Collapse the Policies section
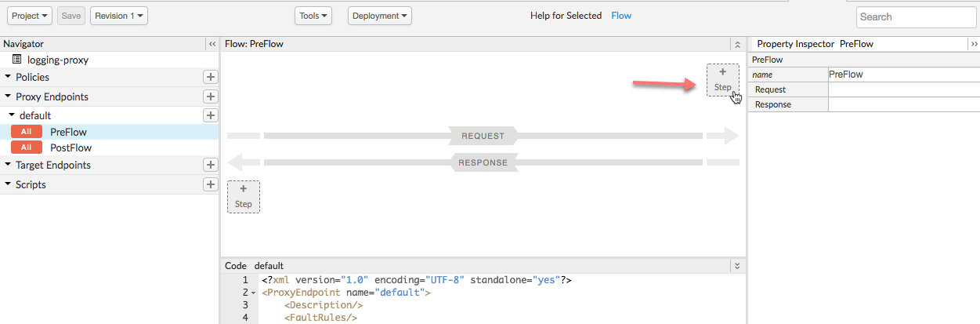 tap(9, 77)
